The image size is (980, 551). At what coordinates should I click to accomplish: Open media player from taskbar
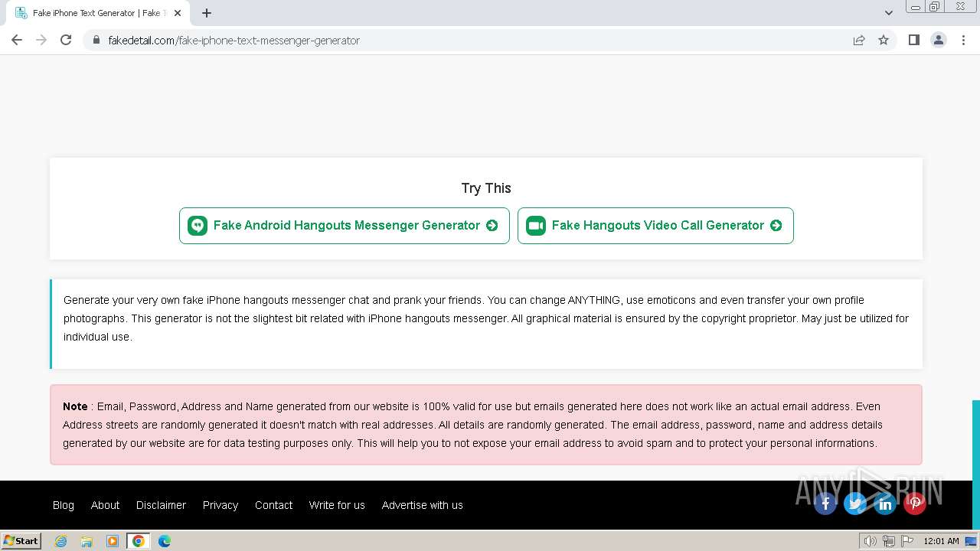coord(113,541)
